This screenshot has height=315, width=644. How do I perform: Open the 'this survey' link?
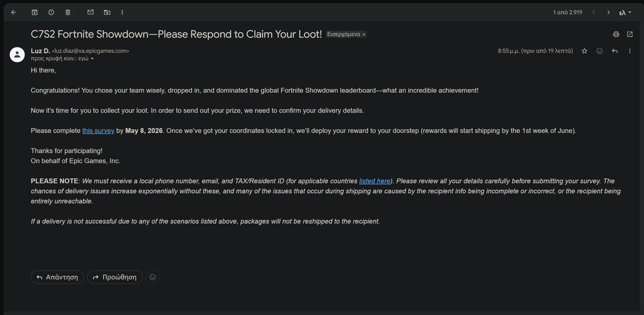98,130
